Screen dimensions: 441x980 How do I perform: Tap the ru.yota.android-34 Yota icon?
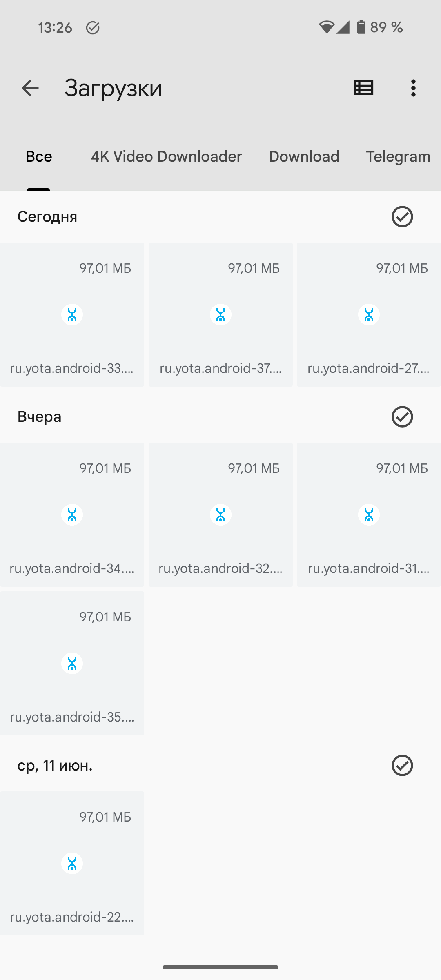pyautogui.click(x=72, y=515)
